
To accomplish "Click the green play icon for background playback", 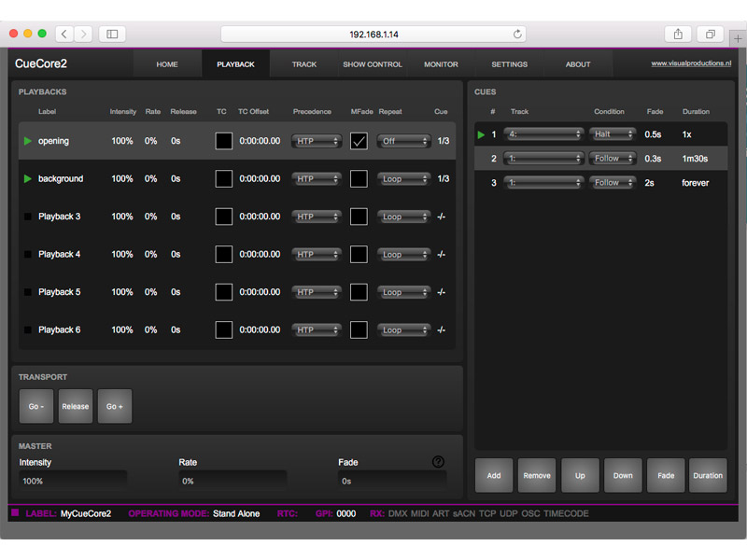I will [x=27, y=178].
